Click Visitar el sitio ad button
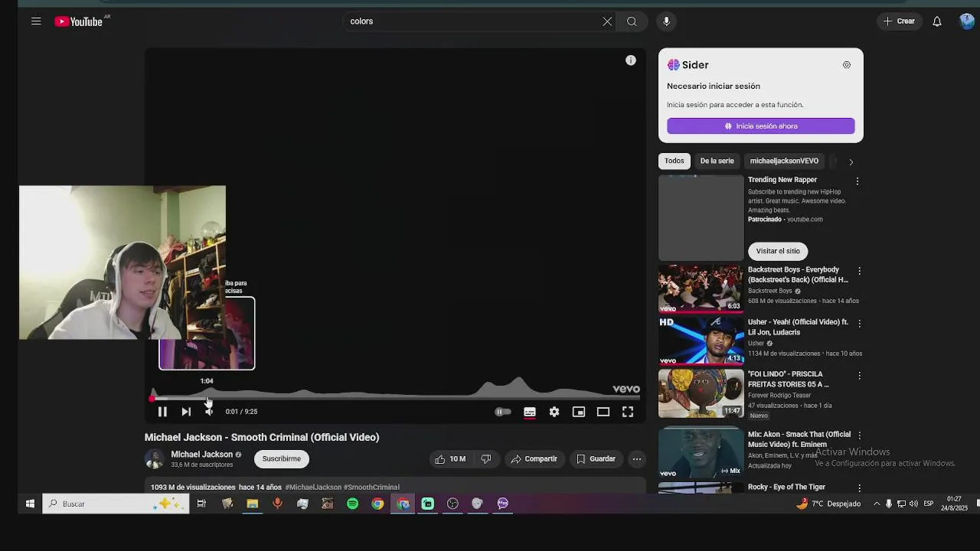 (x=778, y=251)
